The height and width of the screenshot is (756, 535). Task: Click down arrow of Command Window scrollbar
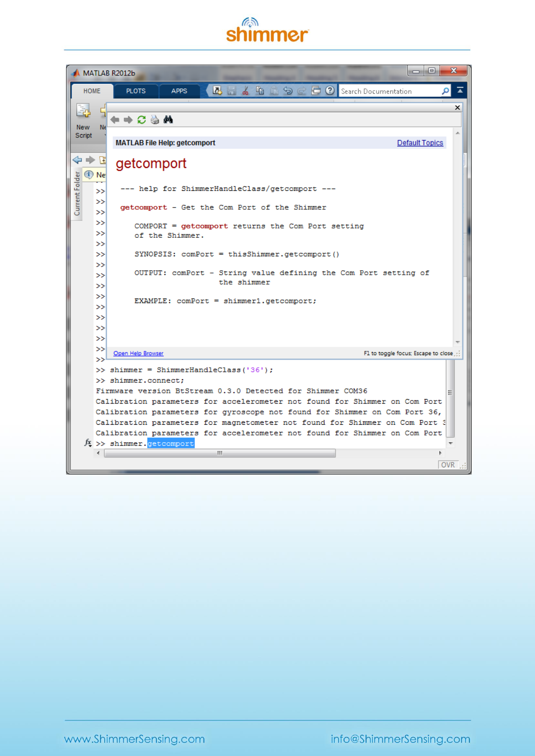(x=451, y=443)
